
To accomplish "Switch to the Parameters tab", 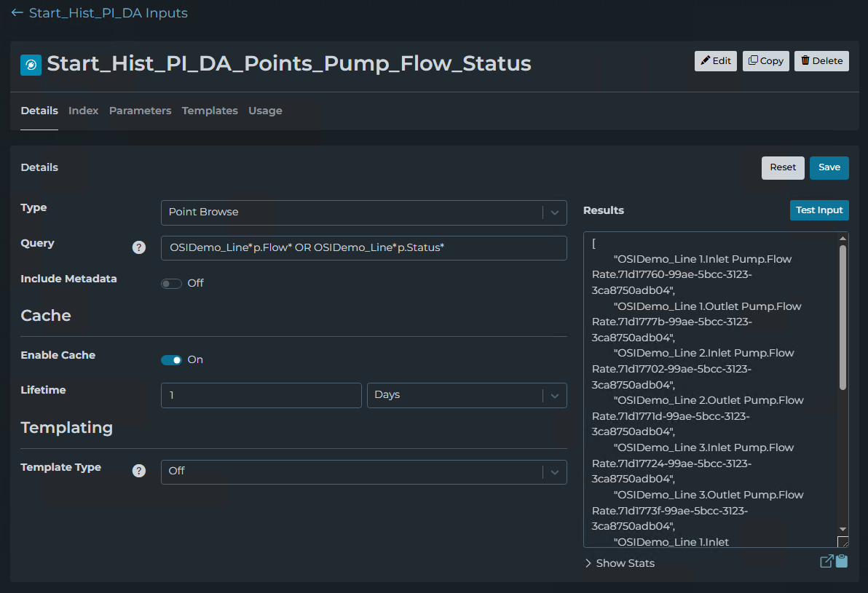I will click(x=140, y=111).
